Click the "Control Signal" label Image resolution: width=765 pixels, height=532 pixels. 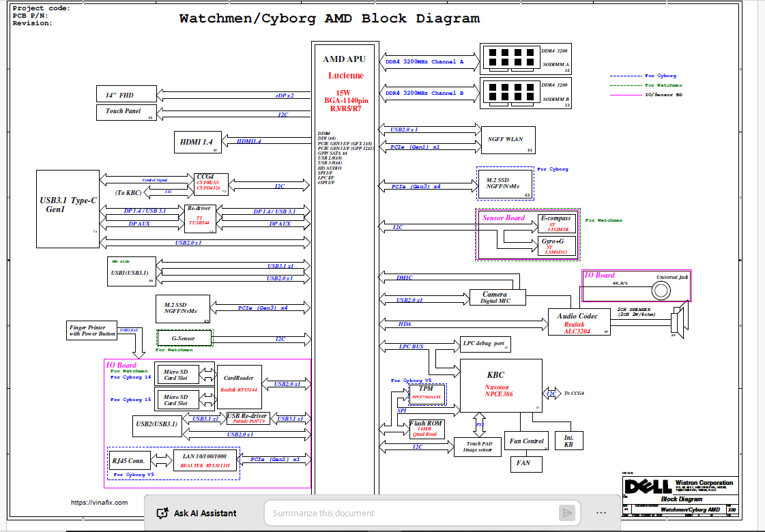(155, 180)
